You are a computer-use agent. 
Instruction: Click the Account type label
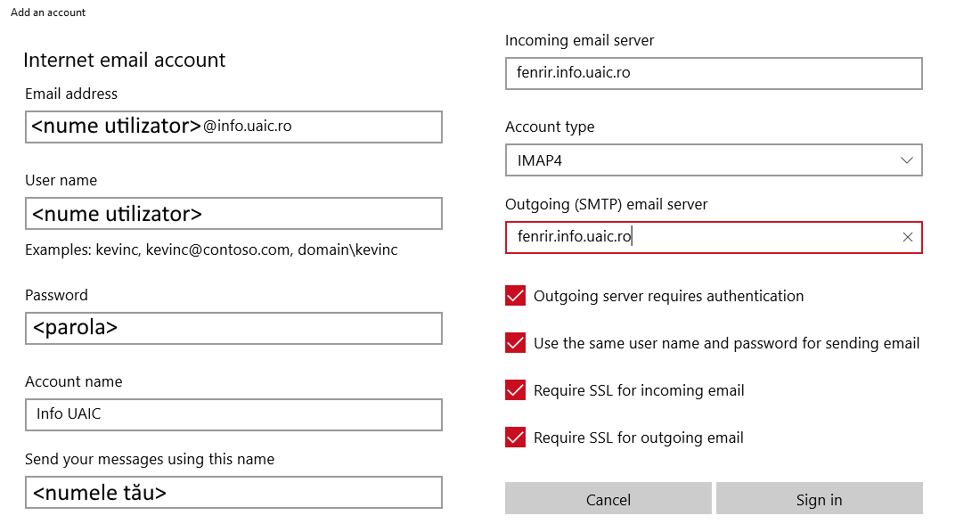[x=550, y=127]
